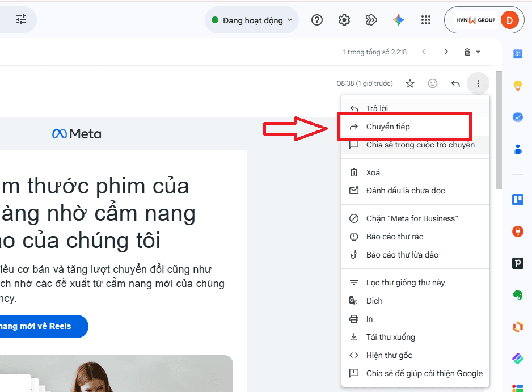Click the woman photo in the email
Image resolution: width=532 pixels, height=392 pixels.
click(116, 374)
